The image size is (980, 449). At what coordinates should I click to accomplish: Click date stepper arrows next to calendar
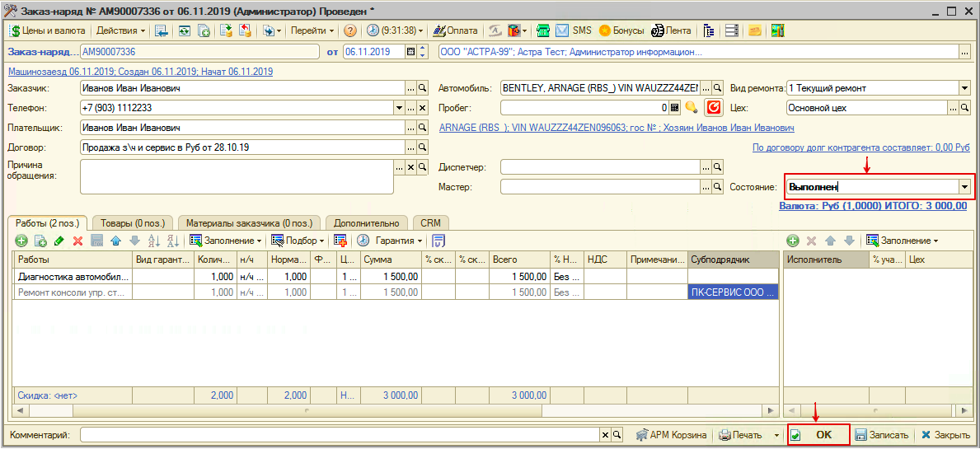pos(422,52)
